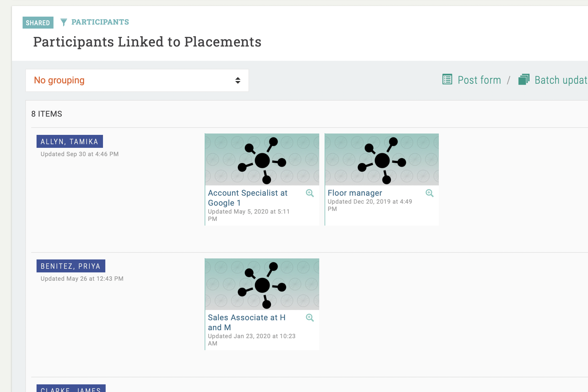Screen dimensions: 588x392
Task: Open participant Benitez, Priya
Action: point(70,266)
